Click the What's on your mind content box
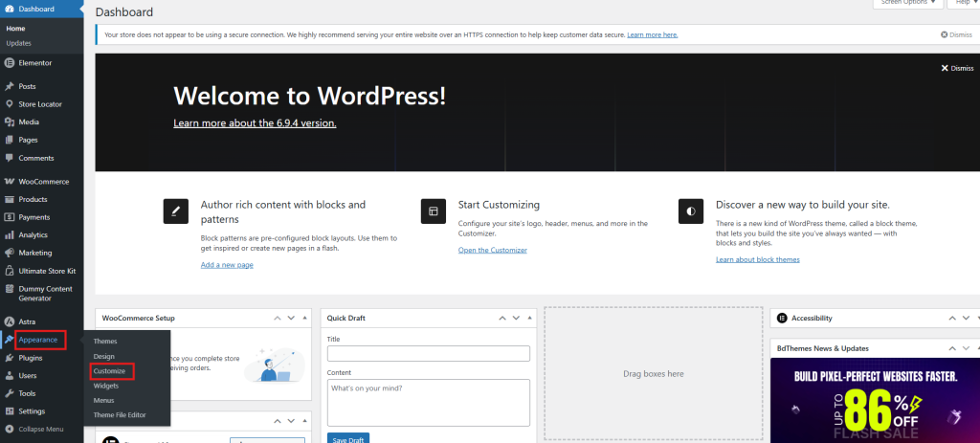The height and width of the screenshot is (443, 980). click(x=429, y=403)
